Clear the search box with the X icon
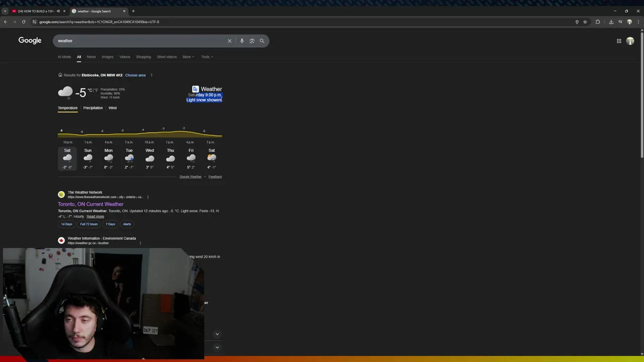This screenshot has height=362, width=644. pyautogui.click(x=229, y=41)
